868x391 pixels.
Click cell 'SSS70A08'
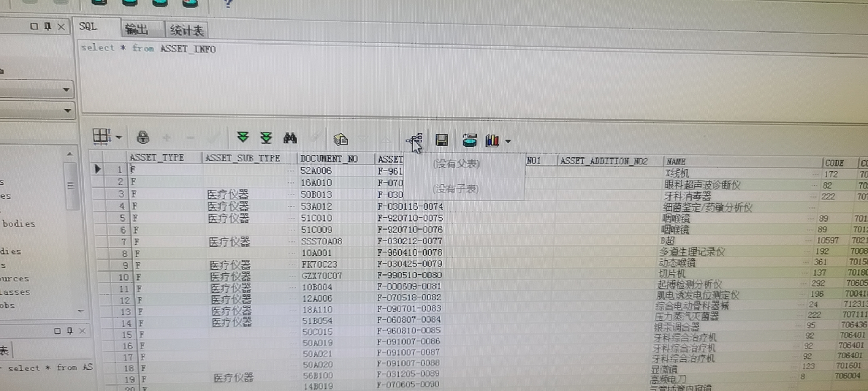pyautogui.click(x=322, y=241)
